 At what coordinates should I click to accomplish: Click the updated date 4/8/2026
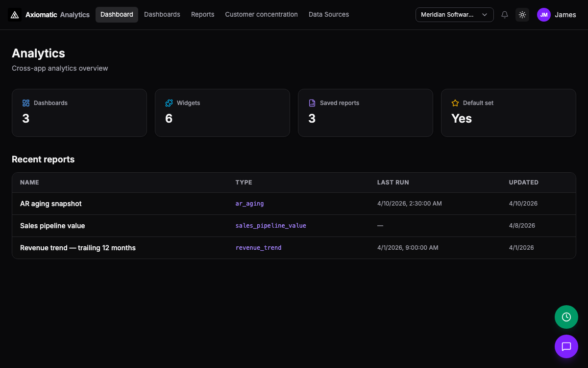coord(522,226)
